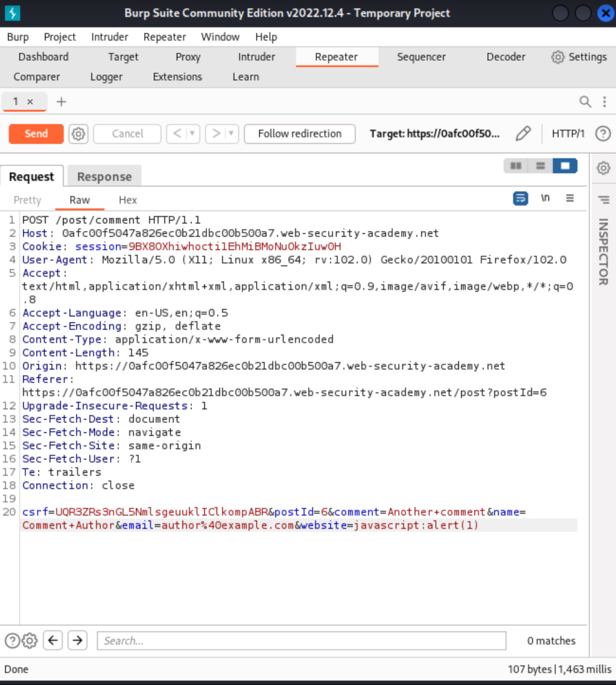616x685 pixels.
Task: Select the Request pane tab
Action: 31,177
